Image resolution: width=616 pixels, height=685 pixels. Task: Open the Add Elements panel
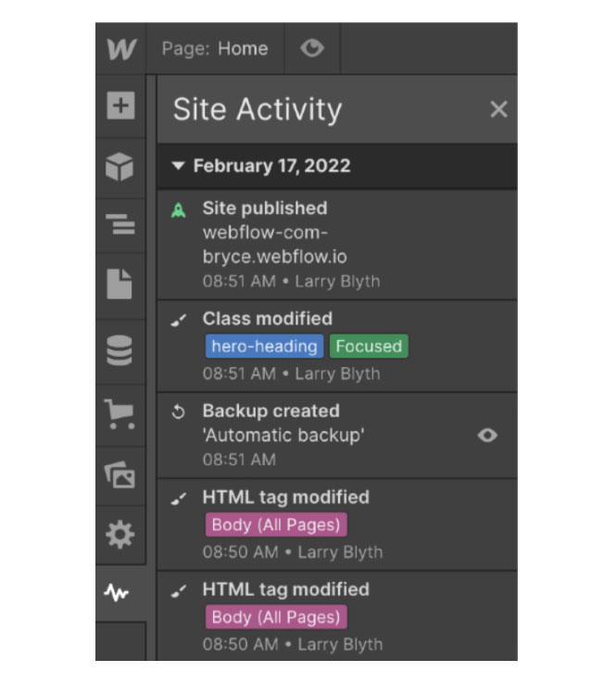pos(120,106)
